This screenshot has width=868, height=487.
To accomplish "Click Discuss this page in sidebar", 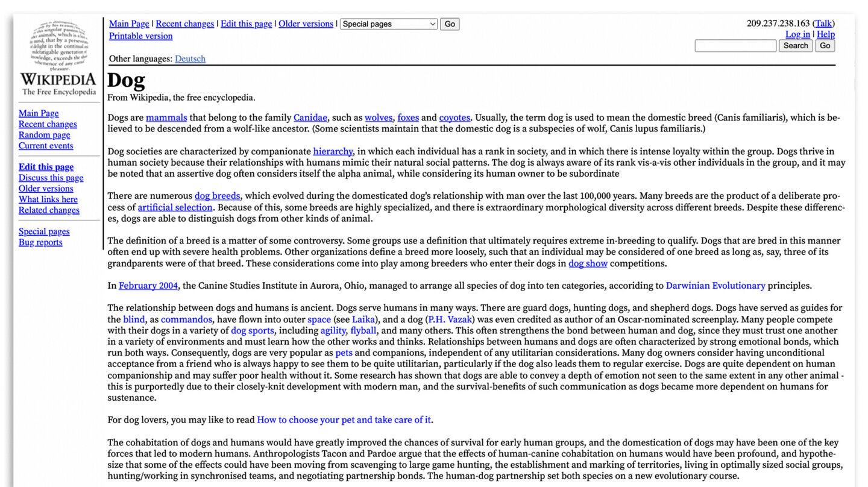I will [51, 178].
